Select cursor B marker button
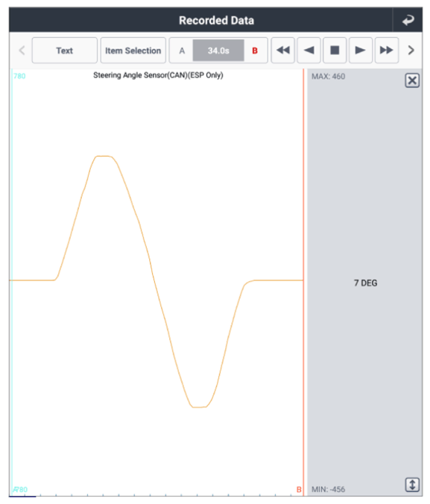Viewport: 430px width, 504px height. tap(255, 51)
